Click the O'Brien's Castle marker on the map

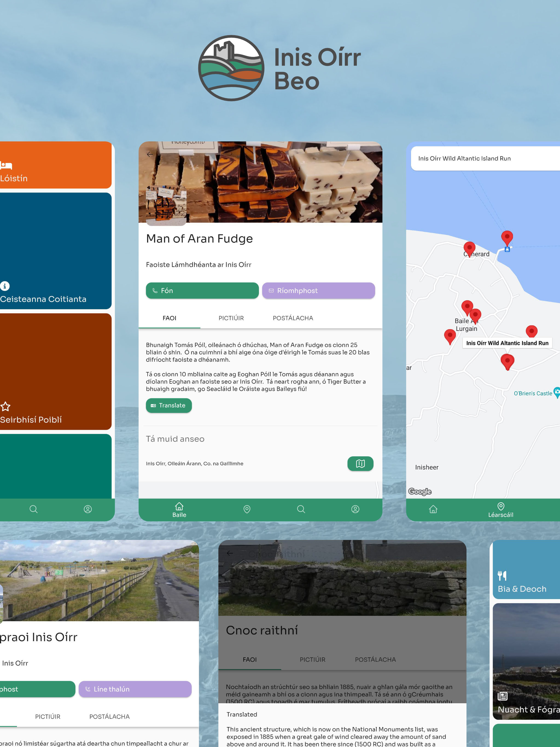(x=557, y=392)
